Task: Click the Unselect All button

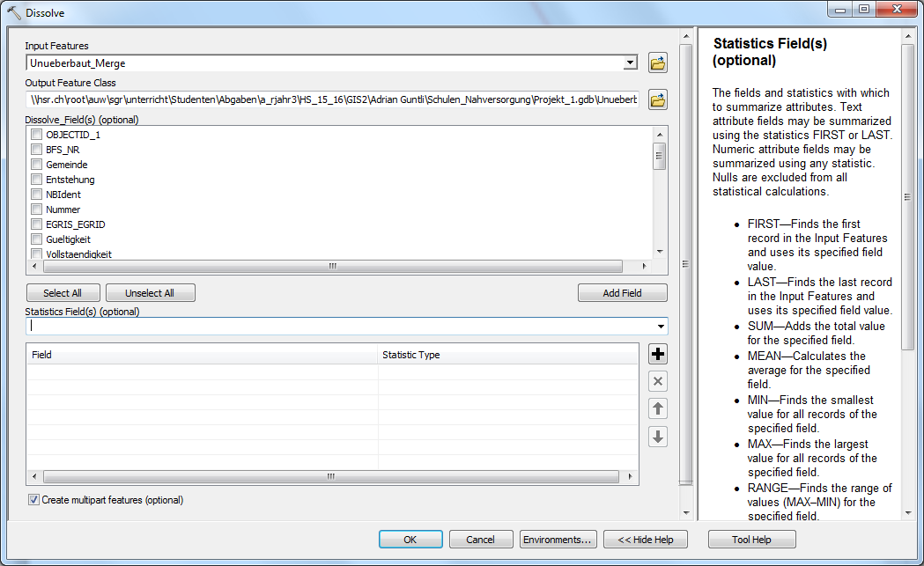Action: (150, 293)
